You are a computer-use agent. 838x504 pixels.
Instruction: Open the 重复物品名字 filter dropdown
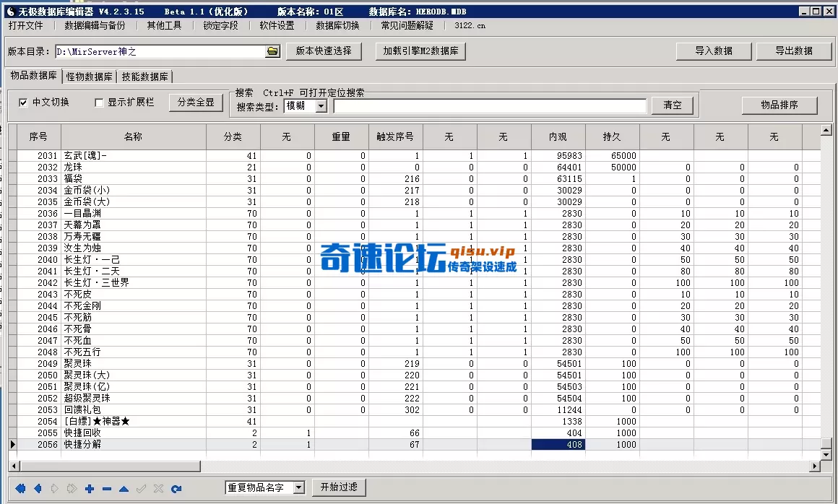click(299, 487)
